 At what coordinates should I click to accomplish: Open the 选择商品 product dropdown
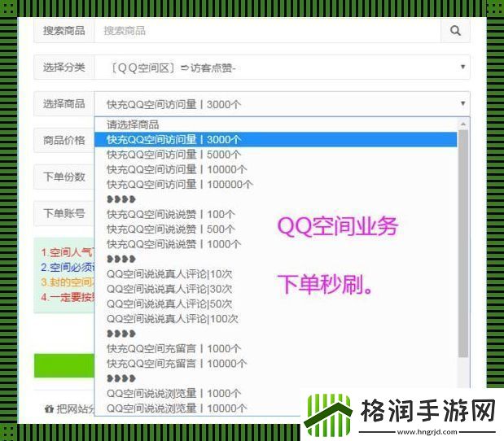(282, 104)
